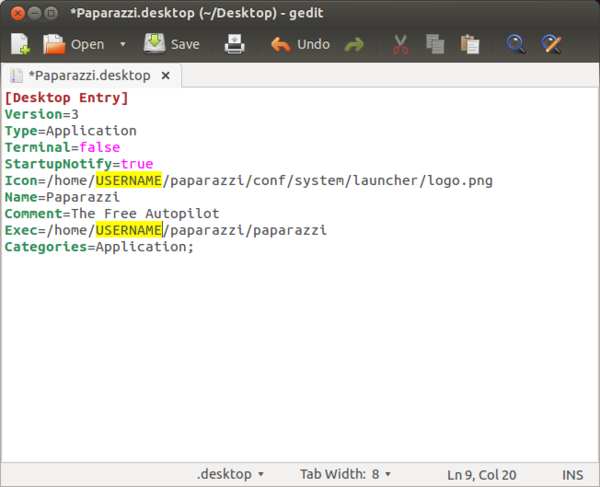Click the true value of StartupNotify

137,164
